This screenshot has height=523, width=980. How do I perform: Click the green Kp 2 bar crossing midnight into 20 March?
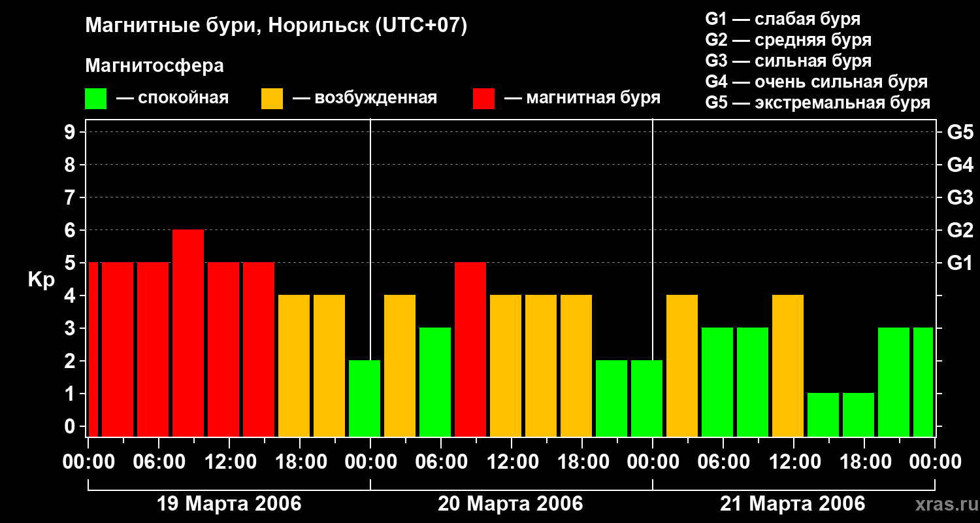(x=365, y=399)
